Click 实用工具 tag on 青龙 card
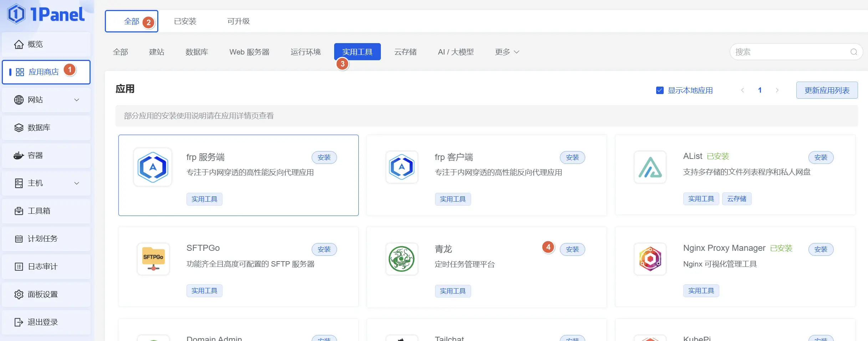The image size is (868, 341). [x=453, y=291]
